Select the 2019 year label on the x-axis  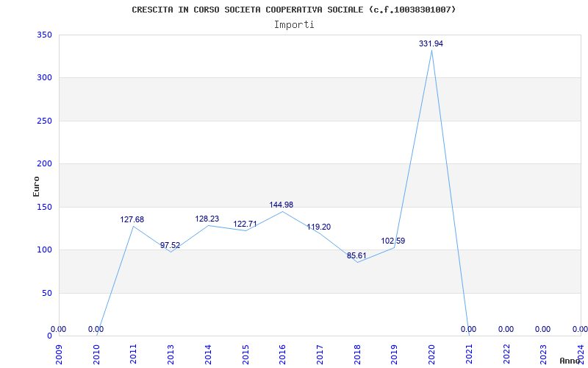395,355
